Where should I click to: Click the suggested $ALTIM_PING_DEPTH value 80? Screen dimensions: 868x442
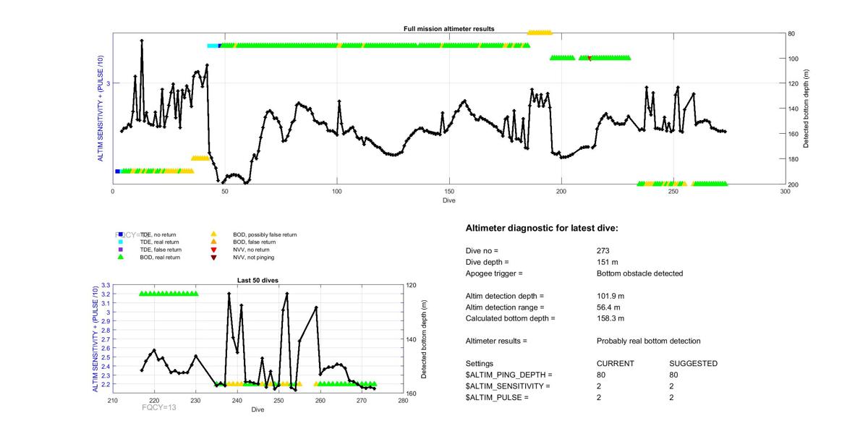coord(675,375)
